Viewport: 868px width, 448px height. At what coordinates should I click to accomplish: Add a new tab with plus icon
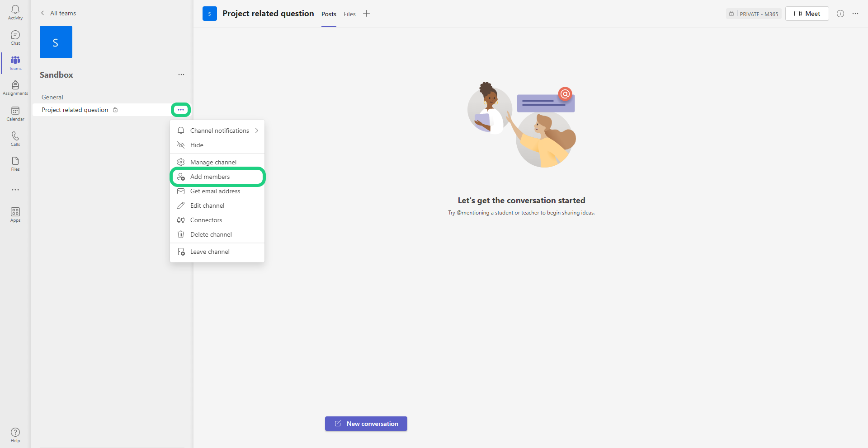(367, 14)
